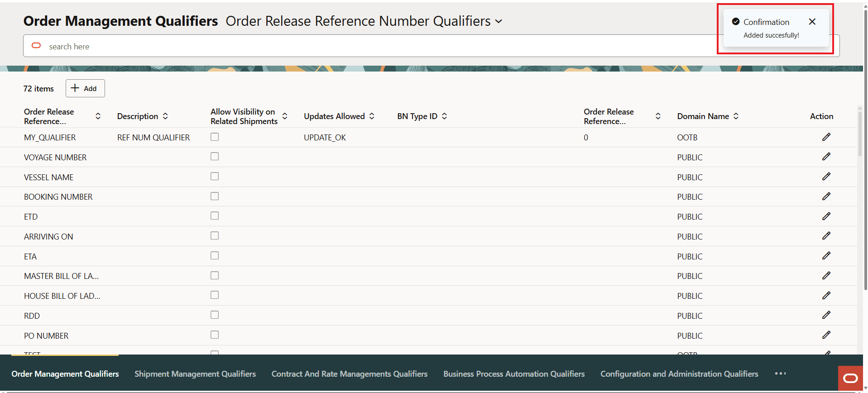The width and height of the screenshot is (868, 393).
Task: Select the BOOKING NUMBER cell
Action: tap(58, 197)
